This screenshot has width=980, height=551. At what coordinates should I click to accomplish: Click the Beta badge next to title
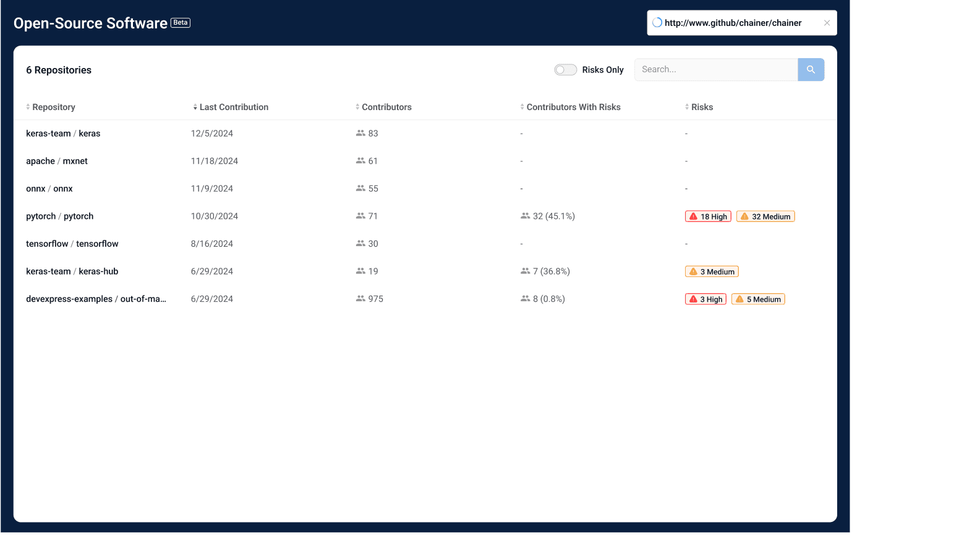tap(181, 23)
